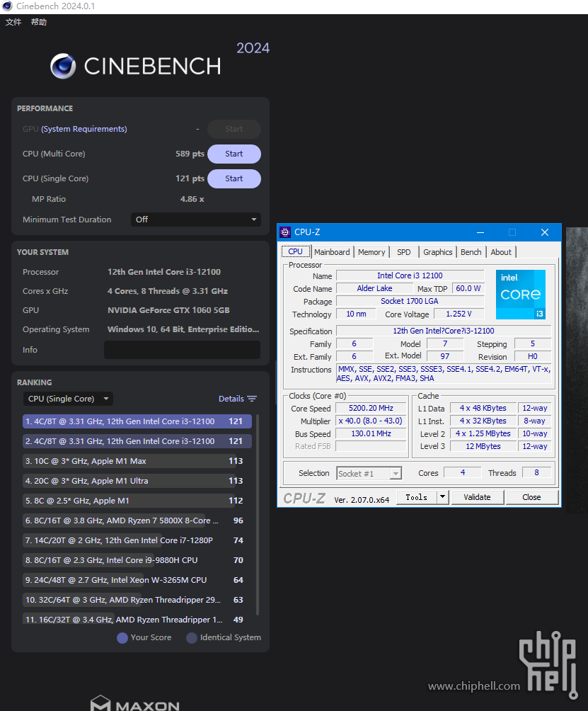
Task: Click the Identical System legend dot
Action: pyautogui.click(x=192, y=638)
